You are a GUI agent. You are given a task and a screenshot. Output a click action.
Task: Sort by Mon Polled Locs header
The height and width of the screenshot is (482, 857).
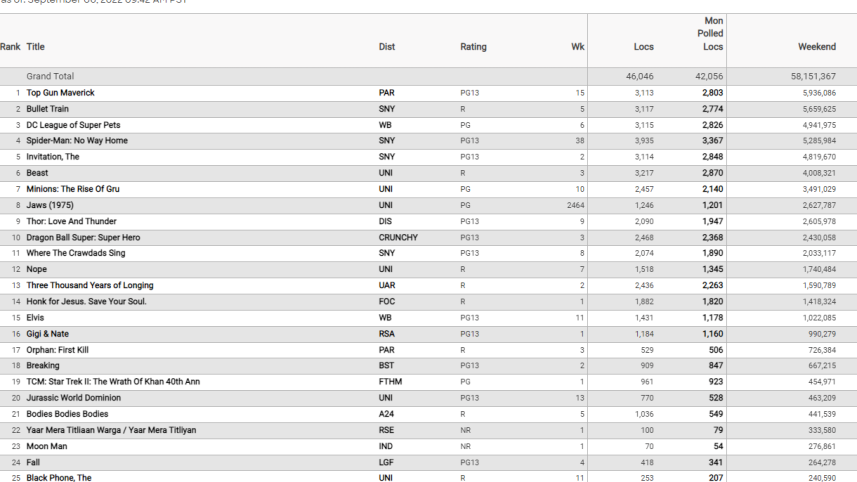pyautogui.click(x=710, y=34)
